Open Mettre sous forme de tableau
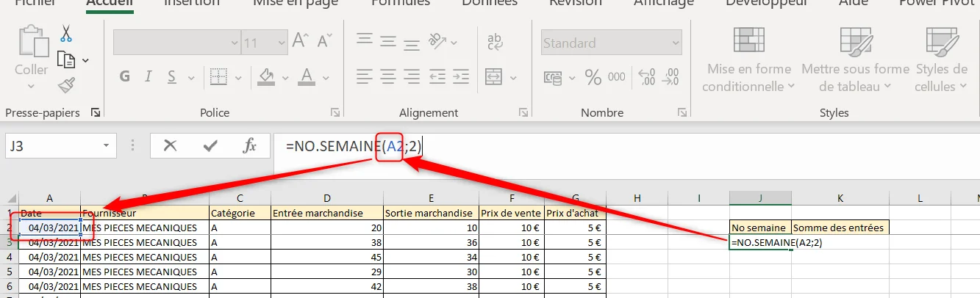This screenshot has height=298, width=980. 855,59
